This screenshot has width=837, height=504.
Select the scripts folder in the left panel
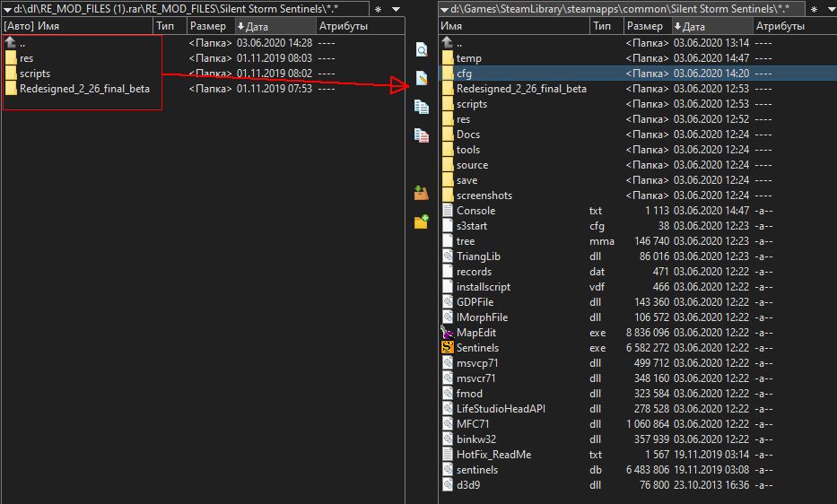(203, 74)
